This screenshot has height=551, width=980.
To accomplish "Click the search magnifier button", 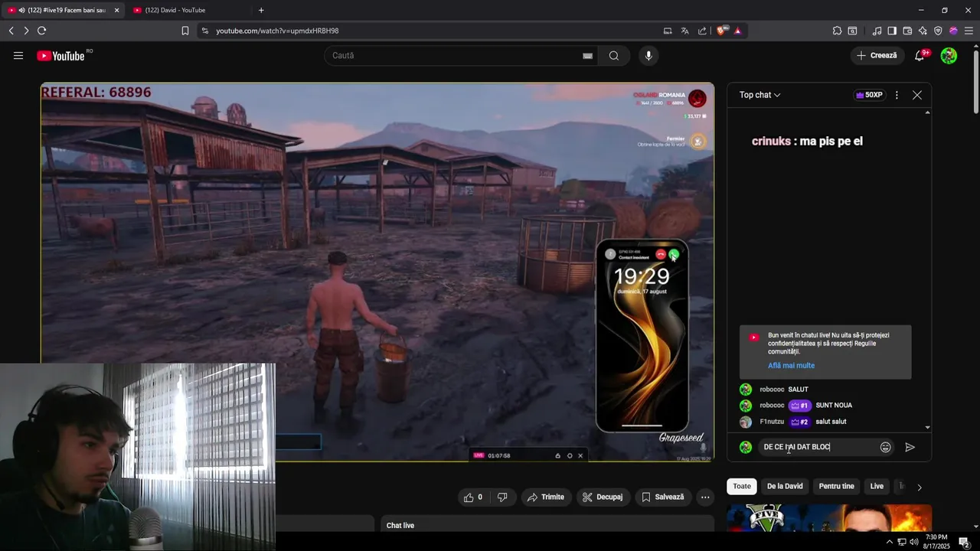I will (x=614, y=56).
